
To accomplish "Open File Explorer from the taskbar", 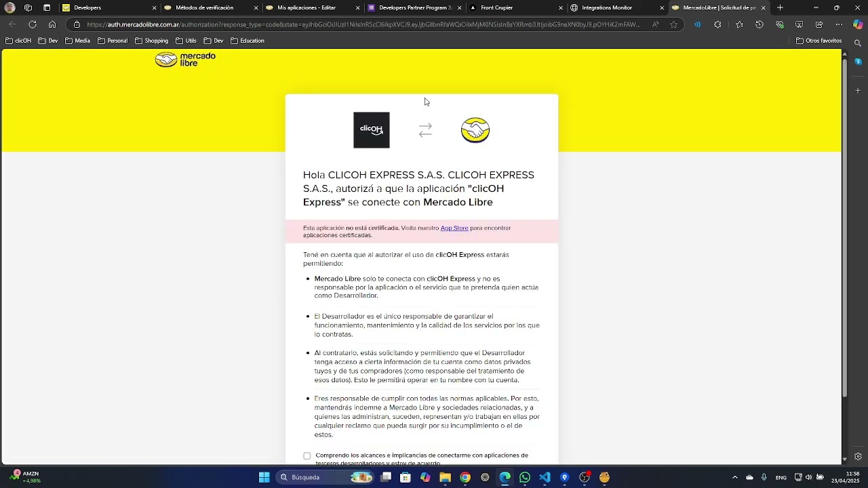I will coord(445,478).
